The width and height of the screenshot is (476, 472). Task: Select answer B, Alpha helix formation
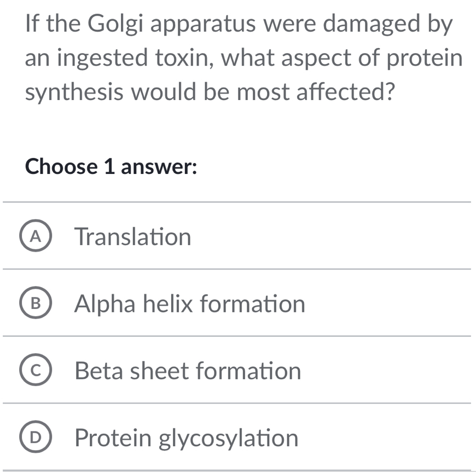pos(190,304)
